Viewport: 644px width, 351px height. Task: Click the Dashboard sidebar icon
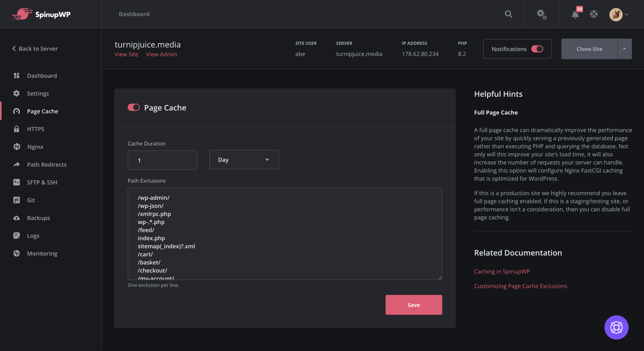(17, 76)
